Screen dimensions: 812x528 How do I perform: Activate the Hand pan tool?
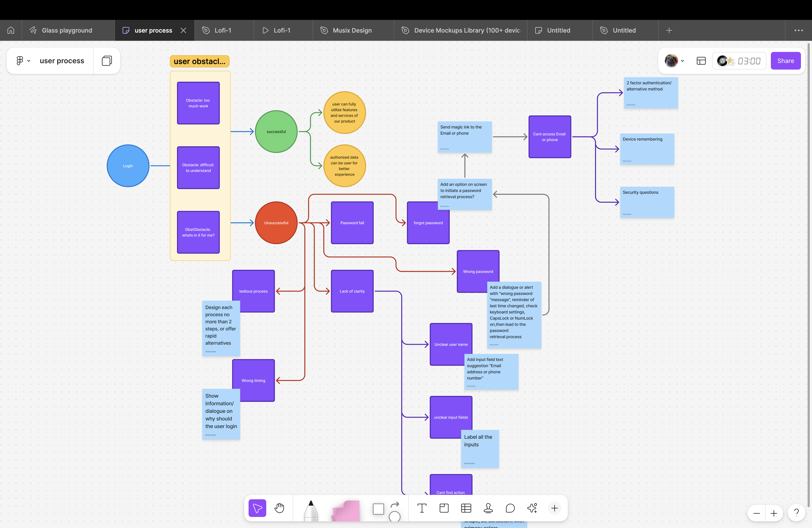tap(279, 508)
